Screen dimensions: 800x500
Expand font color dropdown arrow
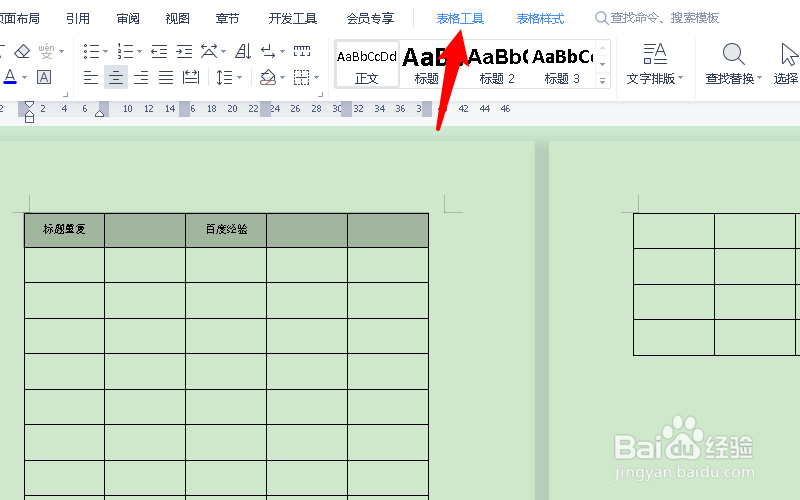tap(24, 78)
